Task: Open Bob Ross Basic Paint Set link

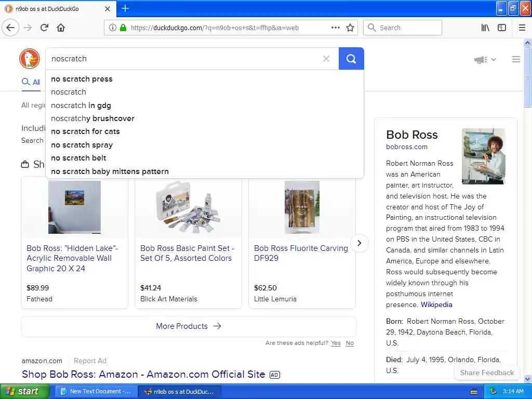Action: pyautogui.click(x=187, y=253)
